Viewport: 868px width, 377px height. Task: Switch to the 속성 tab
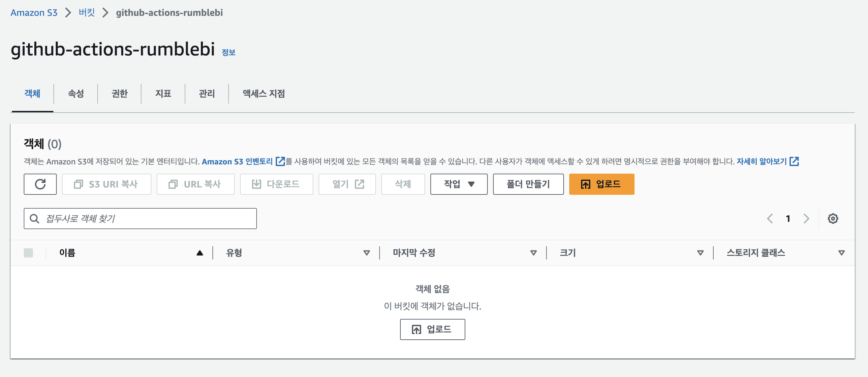point(76,93)
